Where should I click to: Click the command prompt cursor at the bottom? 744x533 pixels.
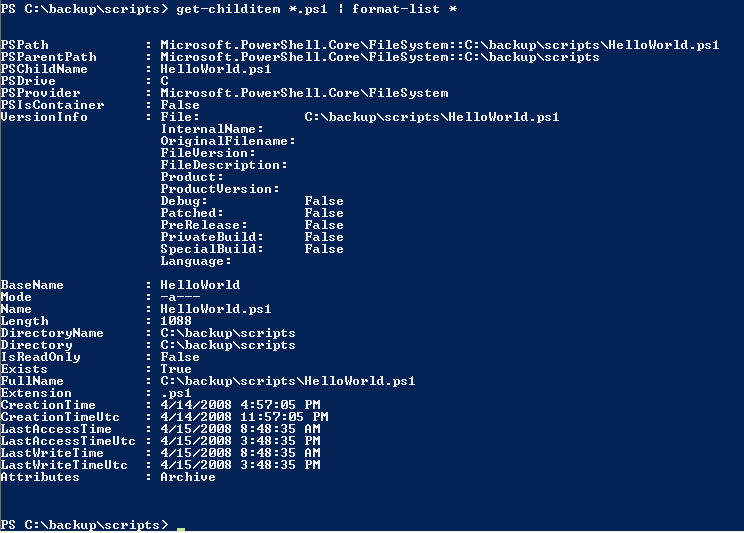coord(181,526)
